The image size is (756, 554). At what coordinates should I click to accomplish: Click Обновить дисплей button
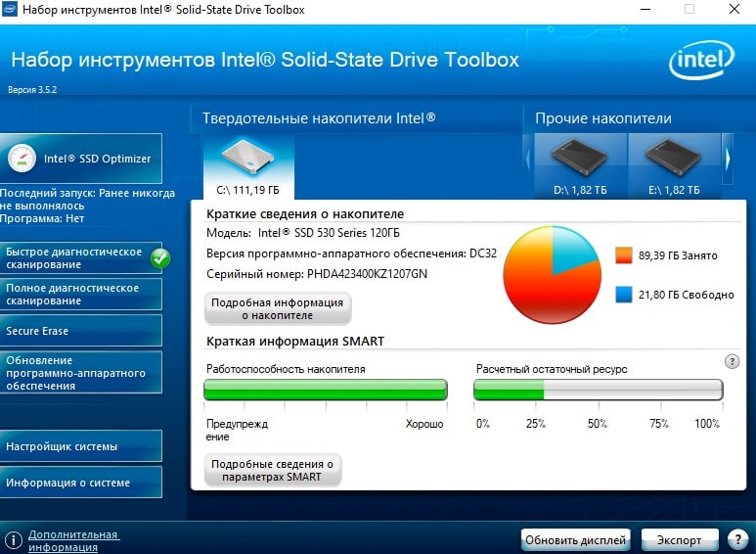click(576, 540)
